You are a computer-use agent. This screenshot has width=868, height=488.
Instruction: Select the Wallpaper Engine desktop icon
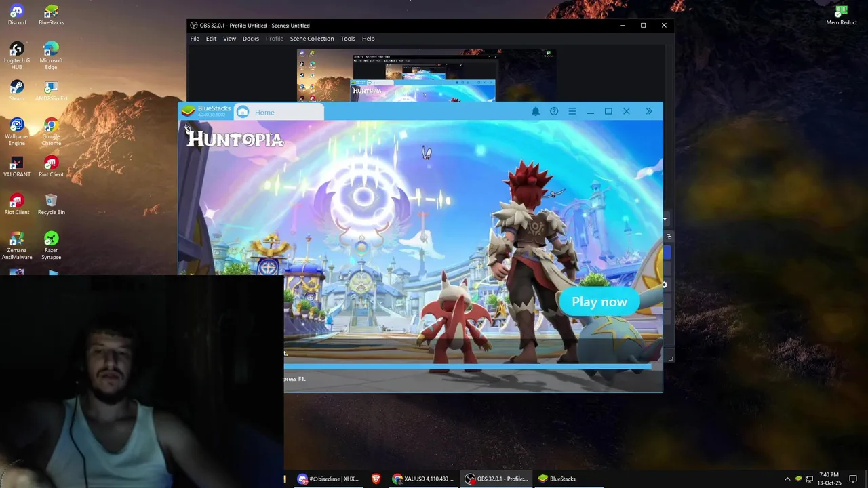tap(17, 131)
